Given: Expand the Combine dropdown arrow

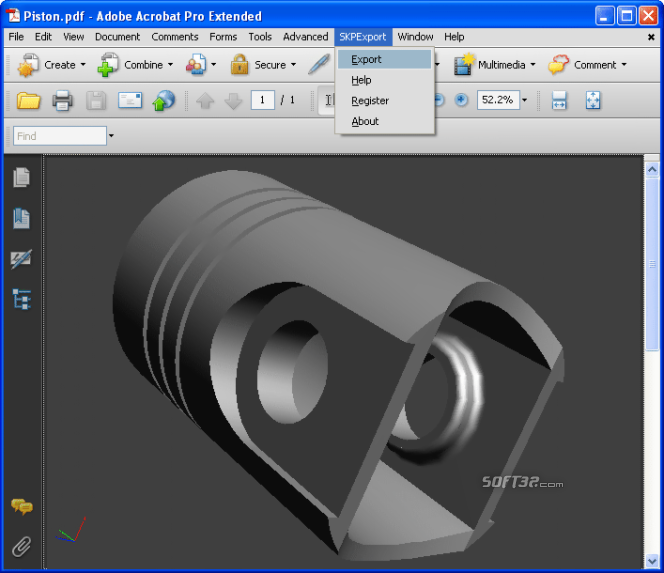Looking at the screenshot, I should (170, 65).
